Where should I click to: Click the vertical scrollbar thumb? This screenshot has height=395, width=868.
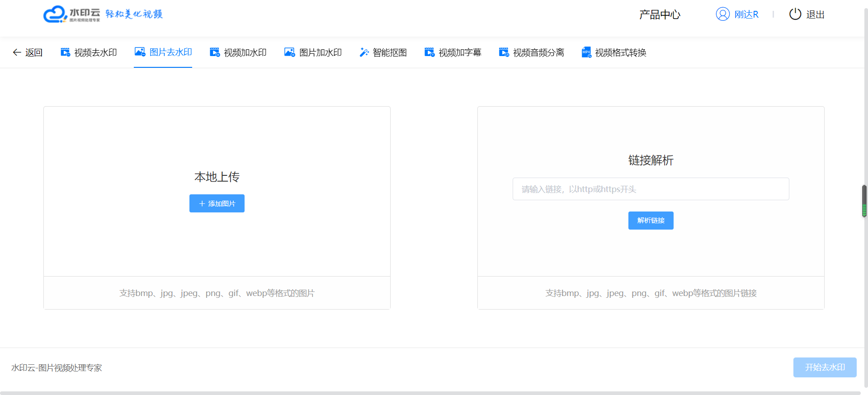click(x=864, y=201)
